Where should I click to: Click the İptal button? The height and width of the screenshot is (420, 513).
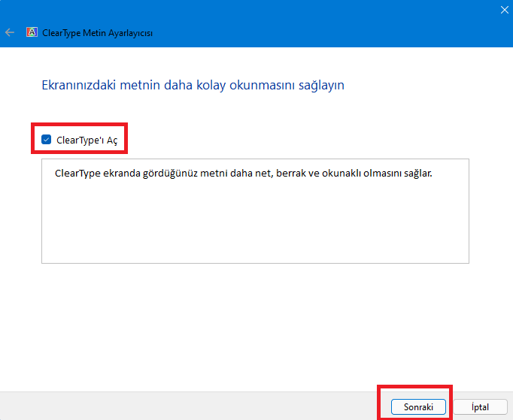point(480,407)
